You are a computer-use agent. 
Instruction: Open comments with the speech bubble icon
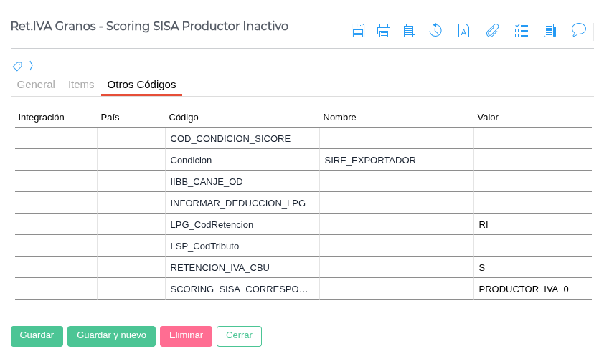click(x=578, y=30)
